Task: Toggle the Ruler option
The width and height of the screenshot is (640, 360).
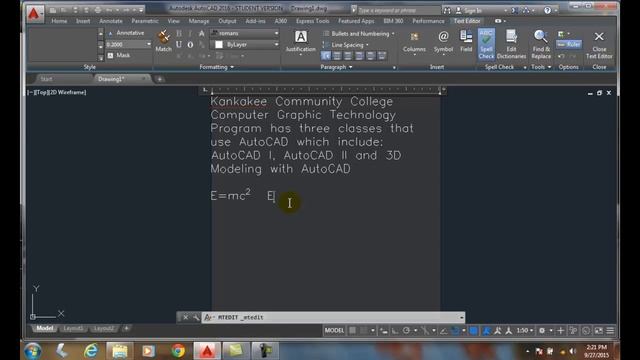Action: point(569,44)
